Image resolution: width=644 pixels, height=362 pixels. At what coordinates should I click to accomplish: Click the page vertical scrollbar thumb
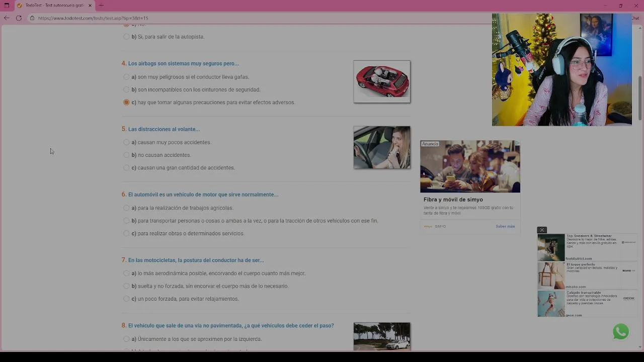640,98
